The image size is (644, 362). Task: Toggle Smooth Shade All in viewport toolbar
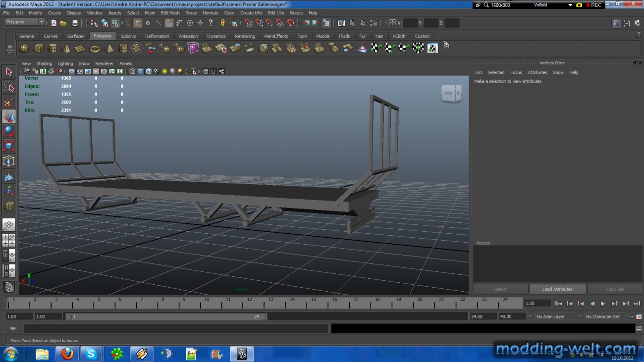click(140, 71)
